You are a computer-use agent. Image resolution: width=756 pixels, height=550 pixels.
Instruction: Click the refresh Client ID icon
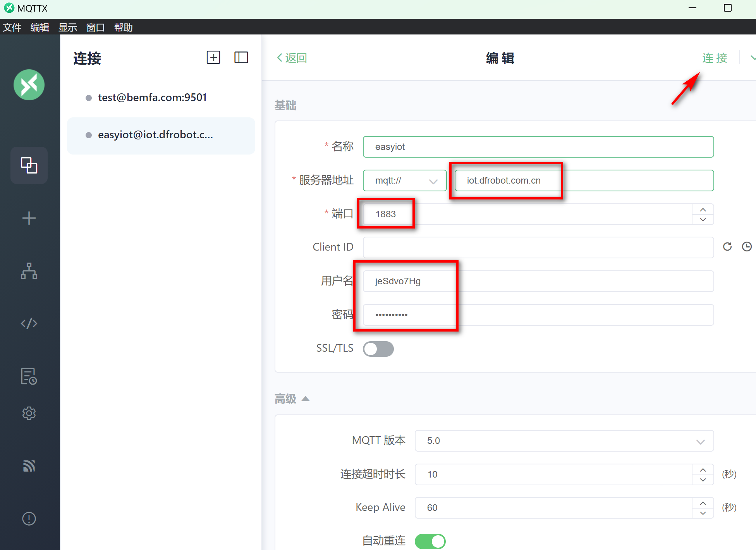727,247
